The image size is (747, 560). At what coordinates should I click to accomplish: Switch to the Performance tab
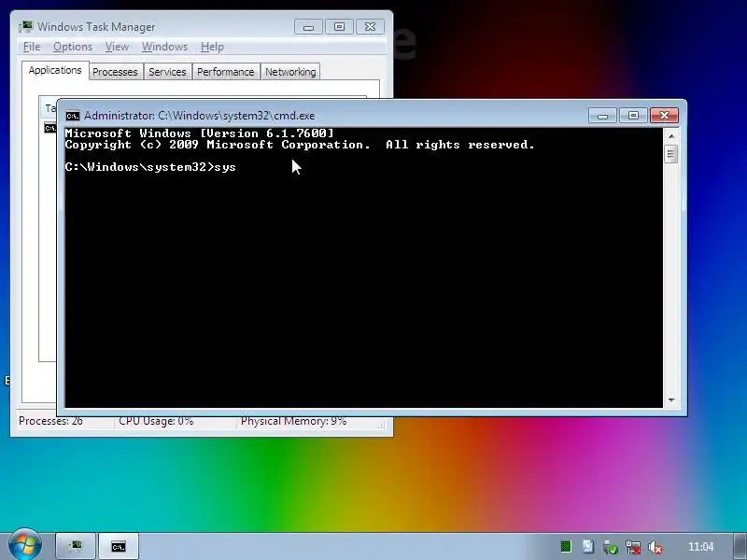tap(225, 72)
